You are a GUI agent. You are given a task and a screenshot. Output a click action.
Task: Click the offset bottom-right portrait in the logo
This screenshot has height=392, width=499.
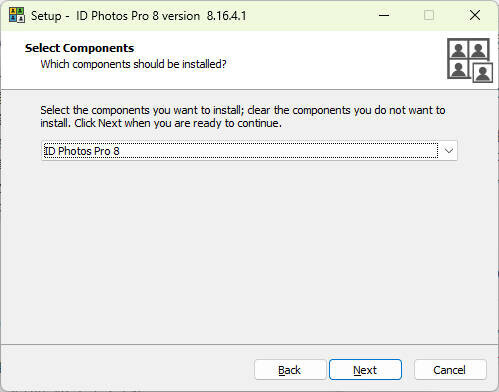click(x=482, y=73)
